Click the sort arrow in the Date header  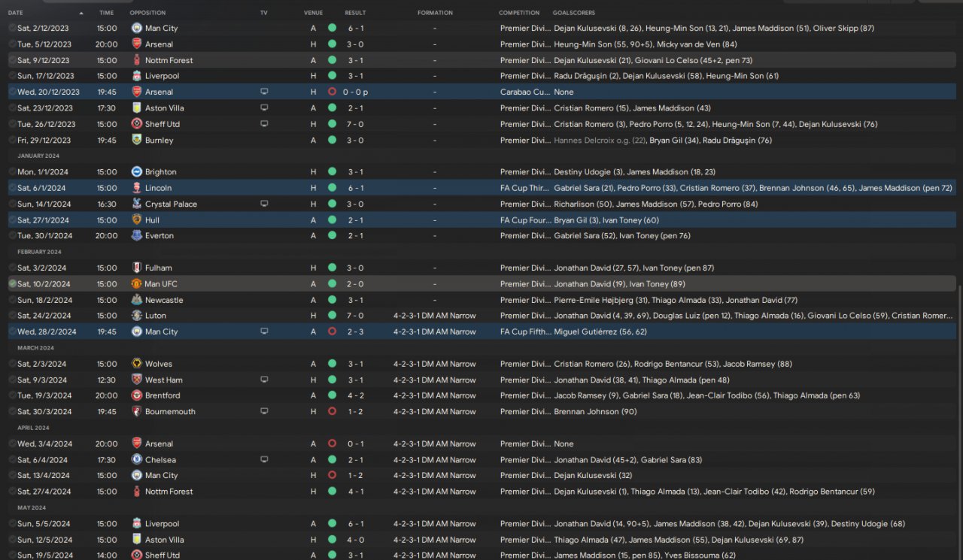click(81, 13)
